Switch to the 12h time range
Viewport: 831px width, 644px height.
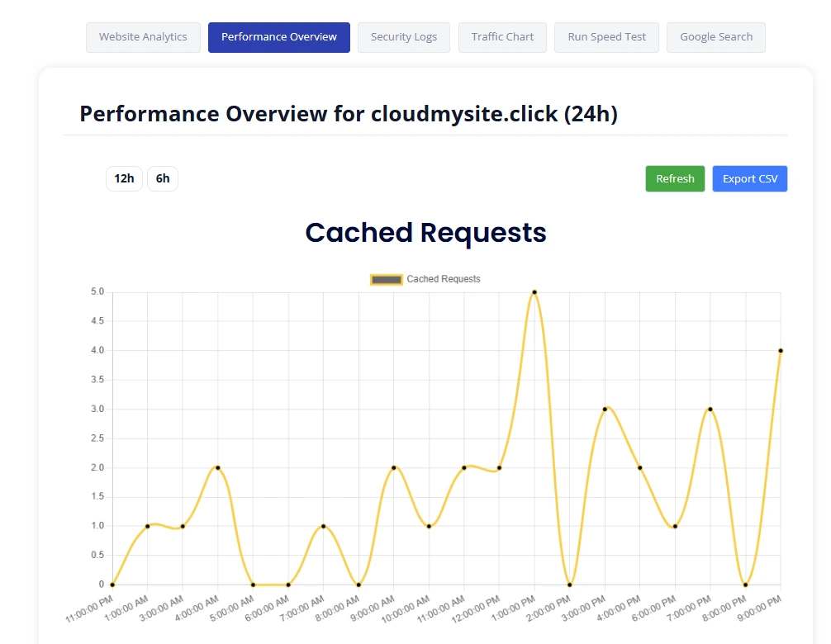point(124,178)
